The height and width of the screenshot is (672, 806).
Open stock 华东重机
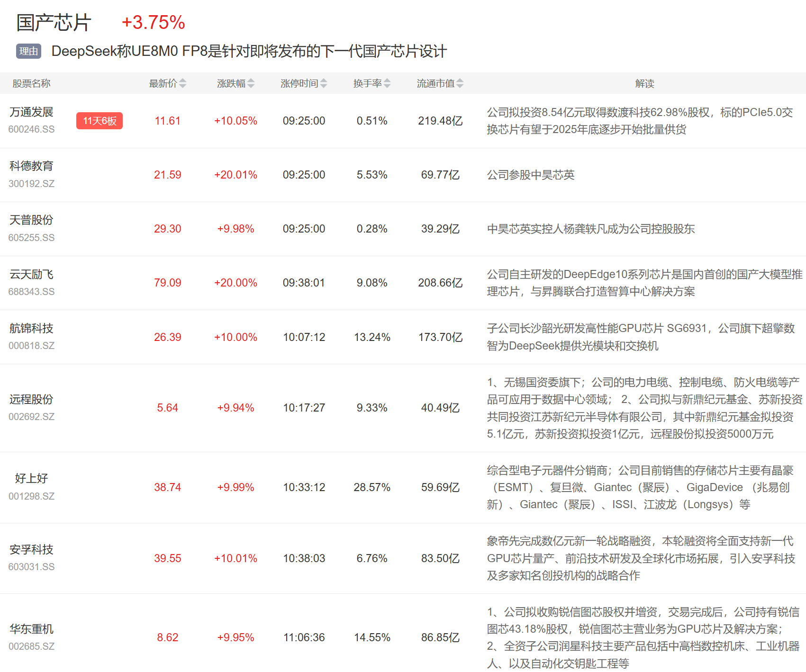31,629
